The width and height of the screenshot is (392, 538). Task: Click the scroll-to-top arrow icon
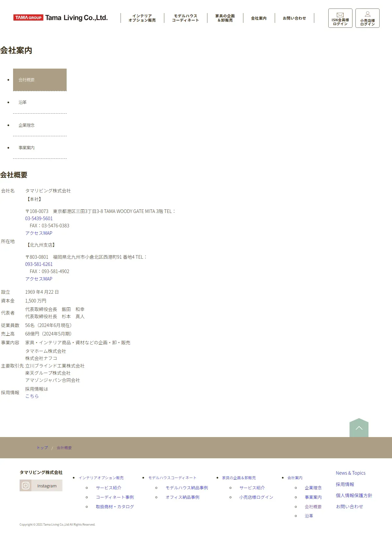click(359, 428)
